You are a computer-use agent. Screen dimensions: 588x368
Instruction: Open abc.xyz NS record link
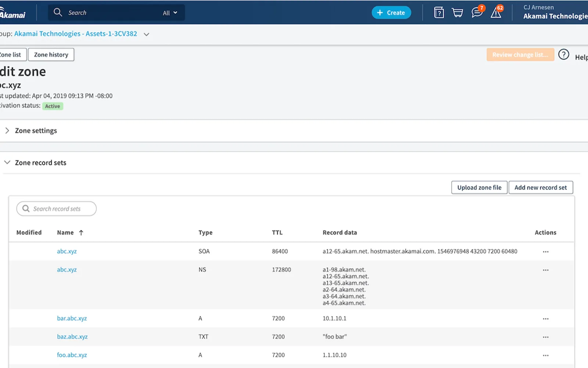click(67, 270)
